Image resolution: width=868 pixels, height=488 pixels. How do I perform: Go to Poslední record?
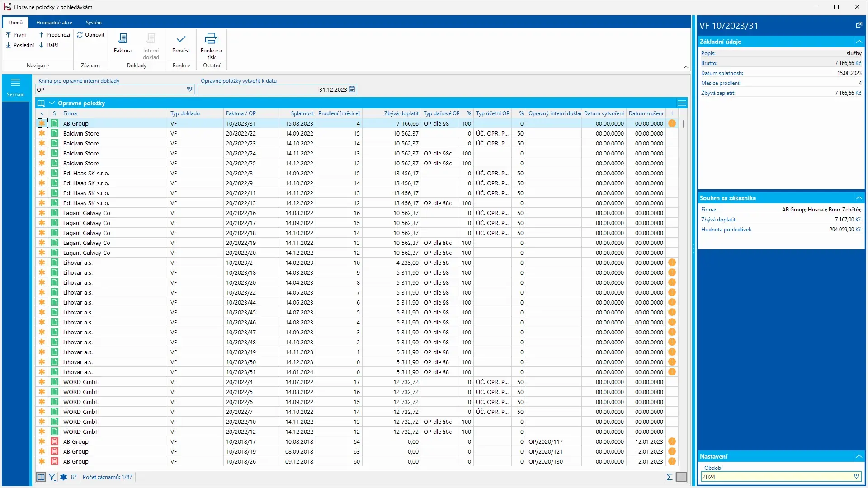(x=20, y=45)
